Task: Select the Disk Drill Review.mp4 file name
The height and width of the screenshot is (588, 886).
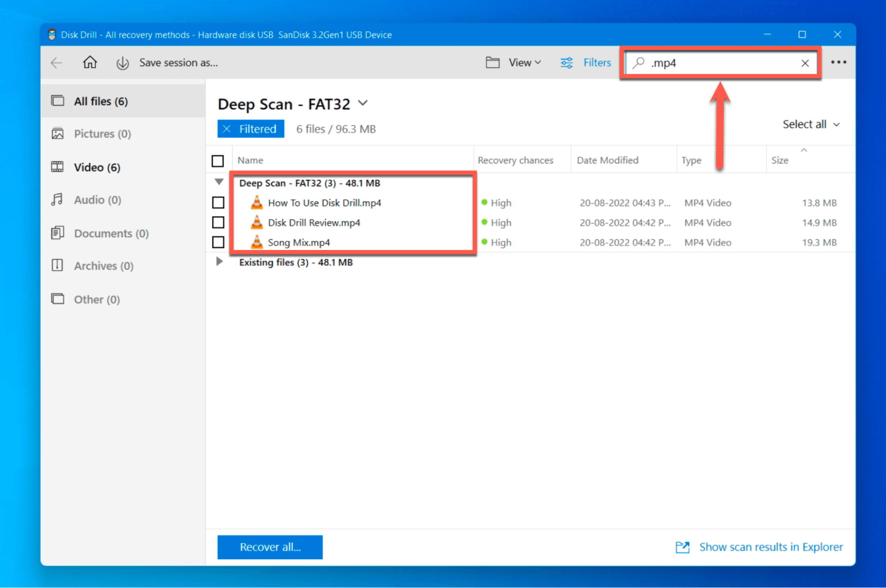Action: pyautogui.click(x=314, y=222)
